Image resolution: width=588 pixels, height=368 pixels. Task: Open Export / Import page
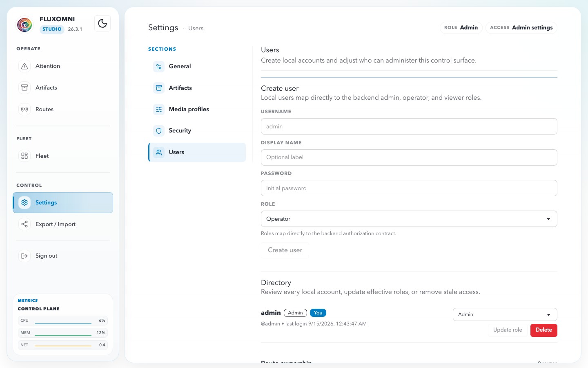pyautogui.click(x=63, y=224)
